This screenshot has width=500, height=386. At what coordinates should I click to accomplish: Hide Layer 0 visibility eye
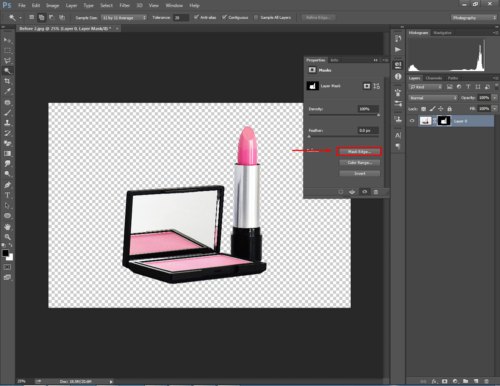click(x=412, y=121)
